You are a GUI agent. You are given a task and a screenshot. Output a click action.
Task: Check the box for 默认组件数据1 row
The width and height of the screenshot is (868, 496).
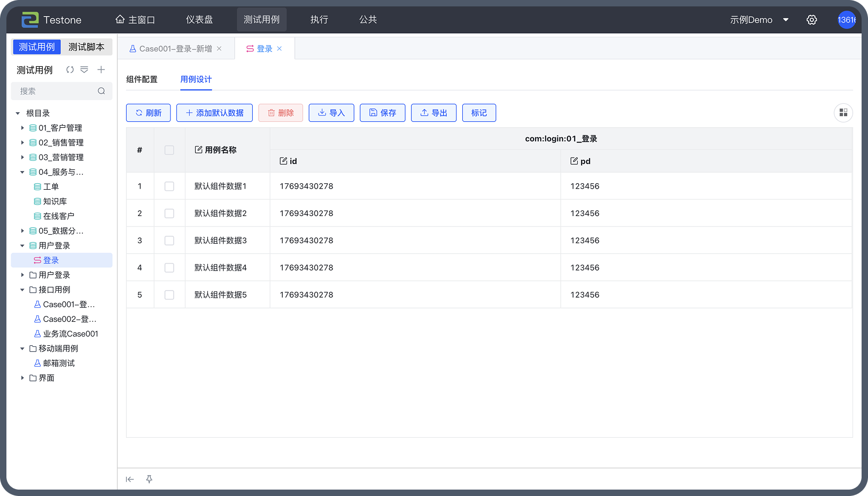169,187
